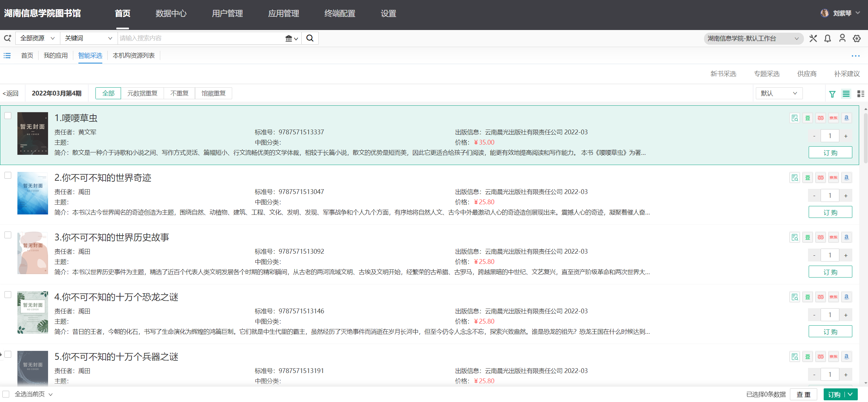The image size is (868, 402).
Task: Open Dangdang link for book 4
Action: [x=821, y=297]
